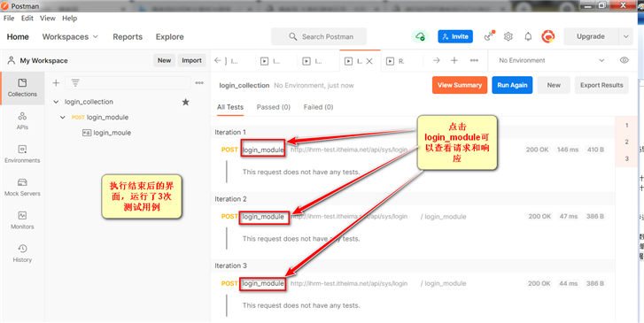Click the plus icon to create collection
The height and width of the screenshot is (323, 644).
(56, 83)
